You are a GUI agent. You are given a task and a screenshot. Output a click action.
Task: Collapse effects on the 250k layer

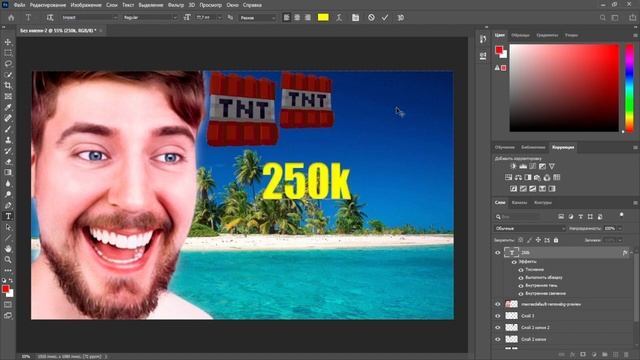(x=631, y=253)
